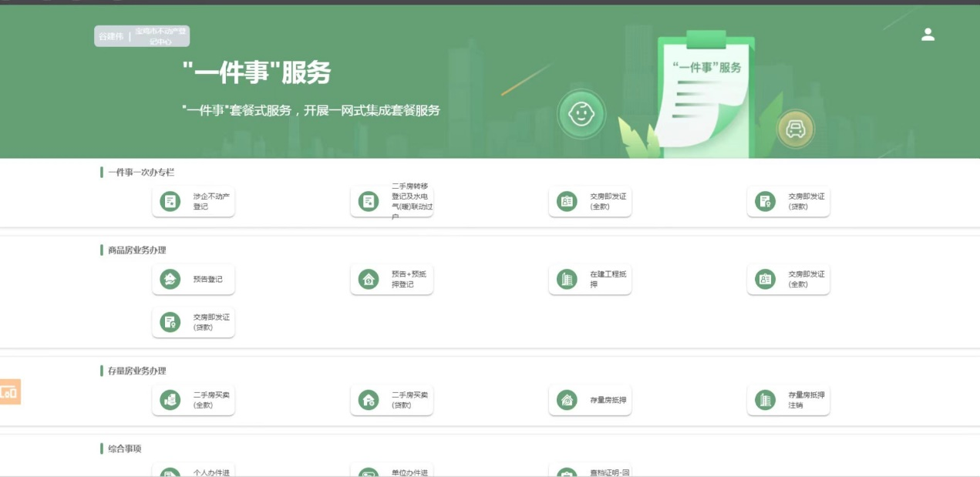
Task: Click the 二手房买卖(全款) icon
Action: (x=170, y=400)
